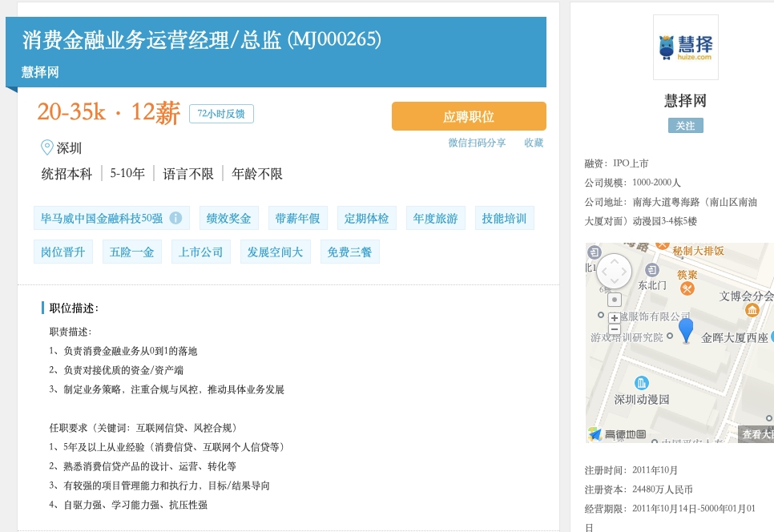Click the map zoom out minus button
Screen dimensions: 774x532
click(x=615, y=329)
